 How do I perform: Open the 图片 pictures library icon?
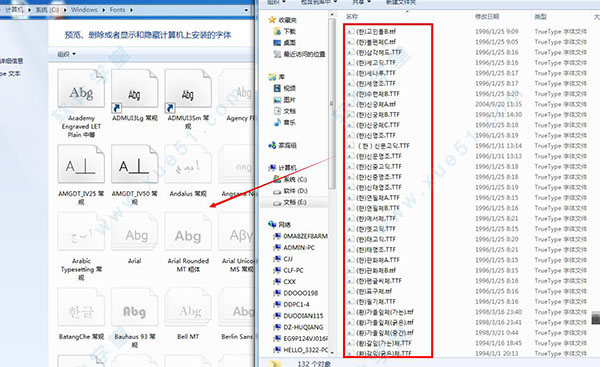point(277,99)
